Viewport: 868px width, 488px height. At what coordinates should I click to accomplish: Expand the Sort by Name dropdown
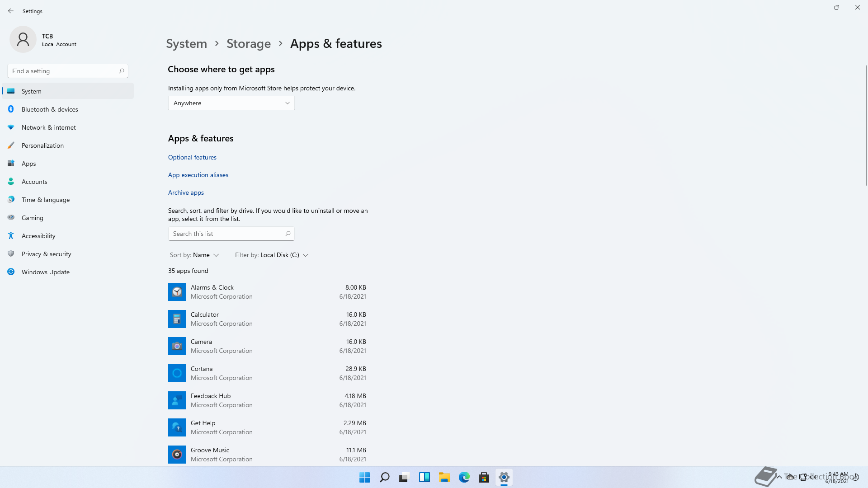coord(194,255)
